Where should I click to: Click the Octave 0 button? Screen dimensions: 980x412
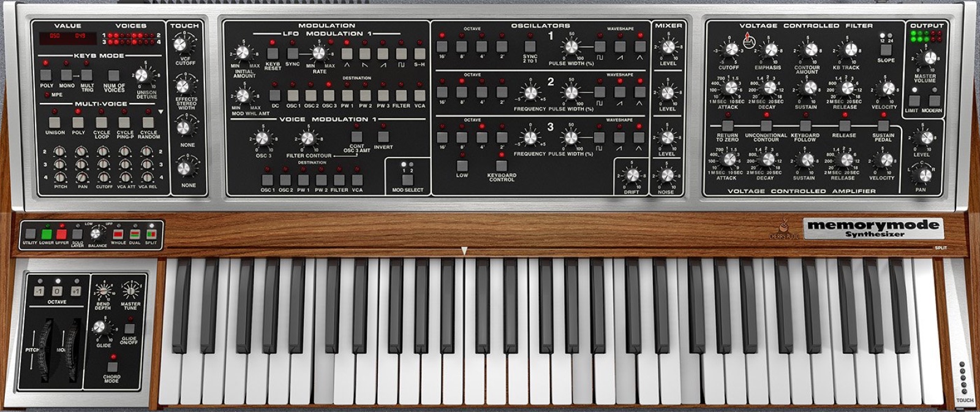click(57, 292)
